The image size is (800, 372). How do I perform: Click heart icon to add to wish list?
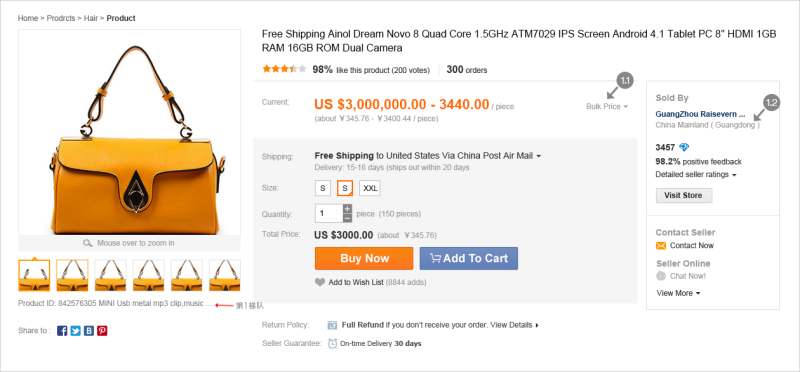click(x=320, y=282)
